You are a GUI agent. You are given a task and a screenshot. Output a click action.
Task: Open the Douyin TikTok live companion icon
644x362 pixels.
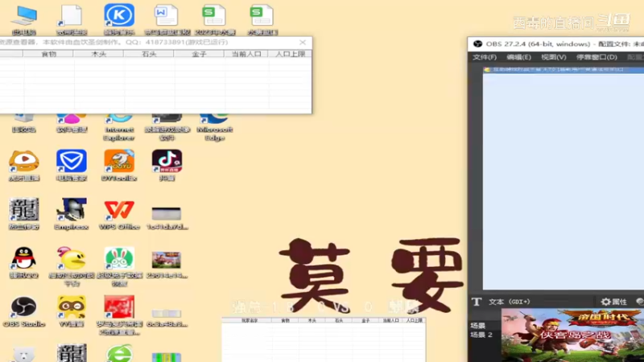pyautogui.click(x=167, y=161)
